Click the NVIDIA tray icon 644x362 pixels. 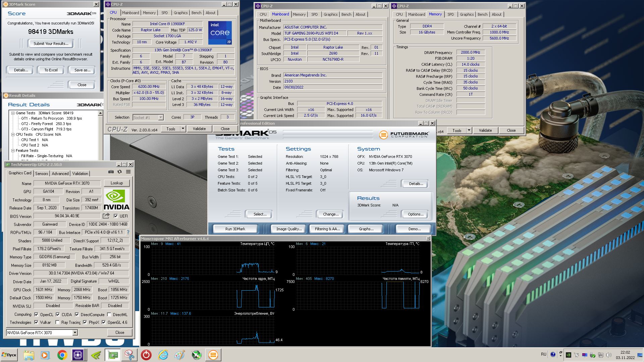(568, 355)
